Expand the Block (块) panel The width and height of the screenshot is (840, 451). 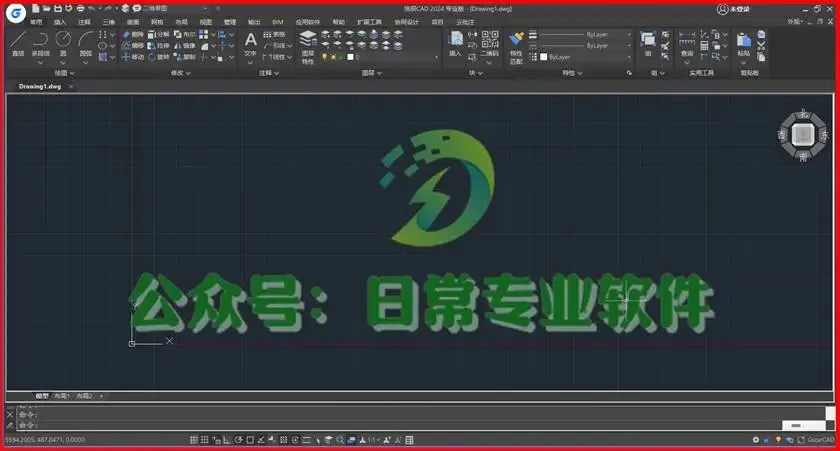(x=476, y=73)
